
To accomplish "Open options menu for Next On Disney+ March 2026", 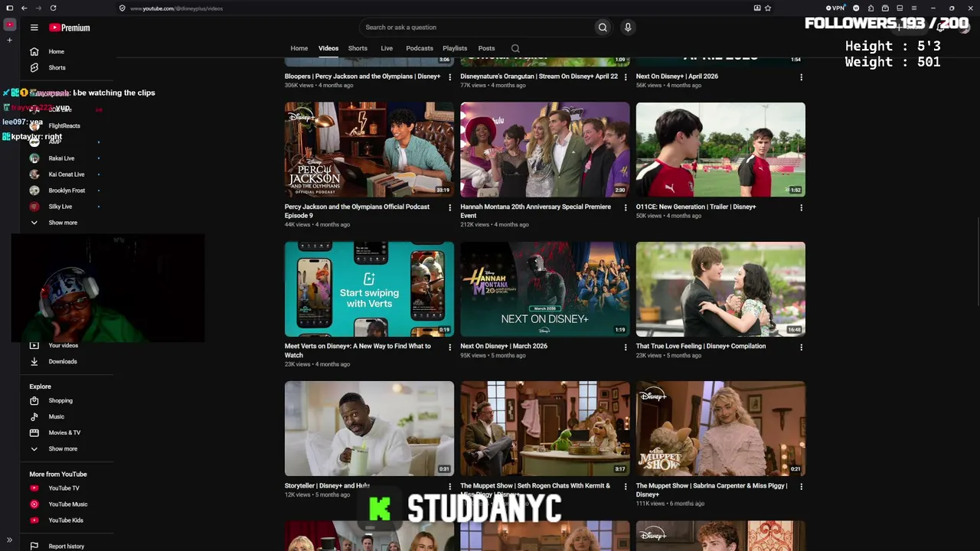I will (626, 347).
